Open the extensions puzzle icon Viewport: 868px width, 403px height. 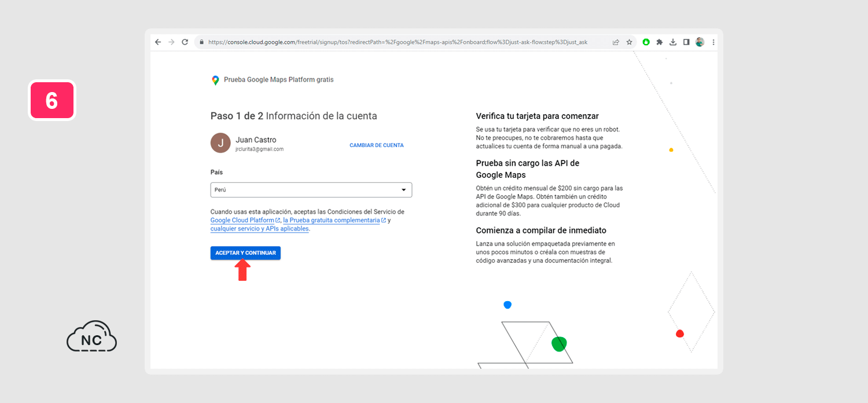659,42
